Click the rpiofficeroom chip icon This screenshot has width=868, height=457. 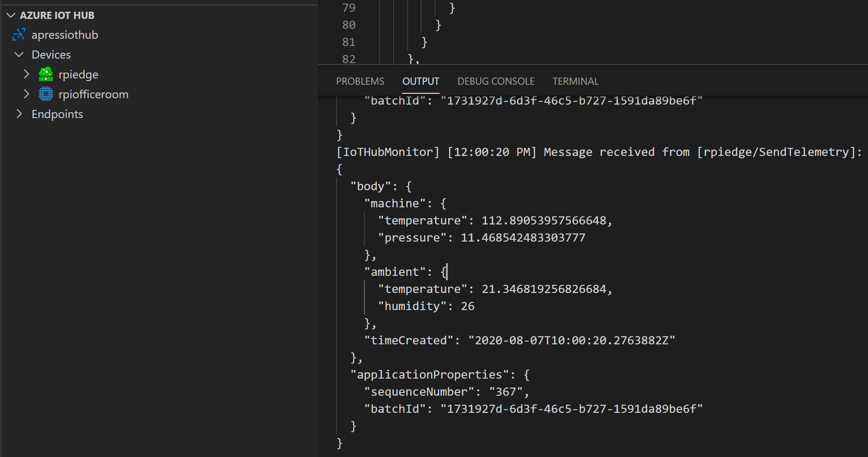click(46, 94)
